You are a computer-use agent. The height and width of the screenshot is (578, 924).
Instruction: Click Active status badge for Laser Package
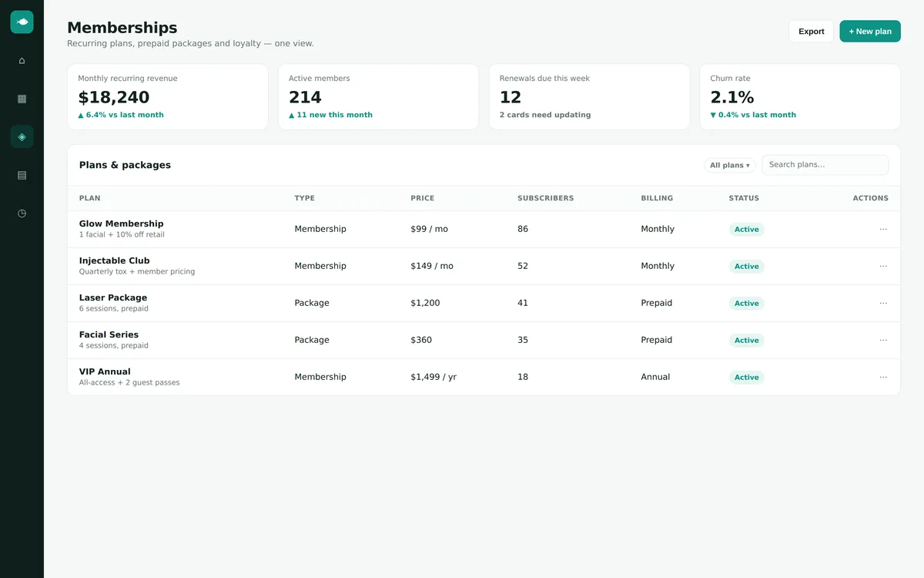(746, 304)
